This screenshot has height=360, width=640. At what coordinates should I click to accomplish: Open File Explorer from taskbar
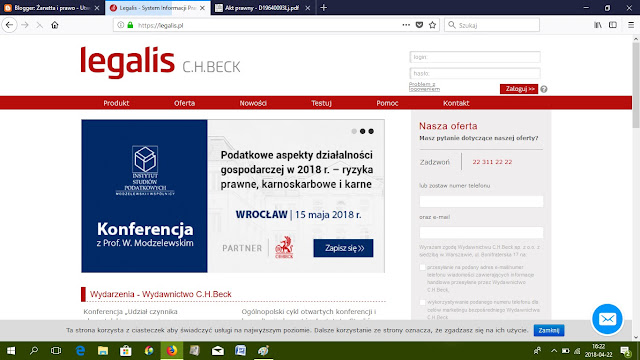[103, 351]
